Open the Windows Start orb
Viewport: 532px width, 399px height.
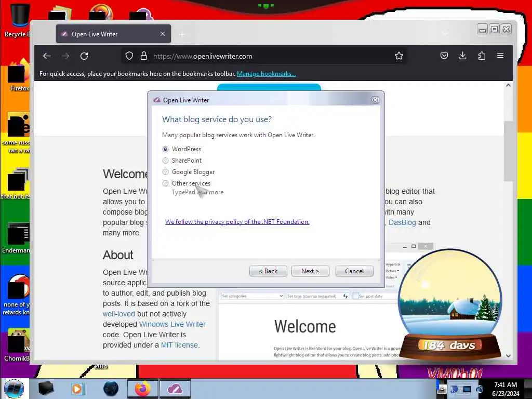[14, 389]
